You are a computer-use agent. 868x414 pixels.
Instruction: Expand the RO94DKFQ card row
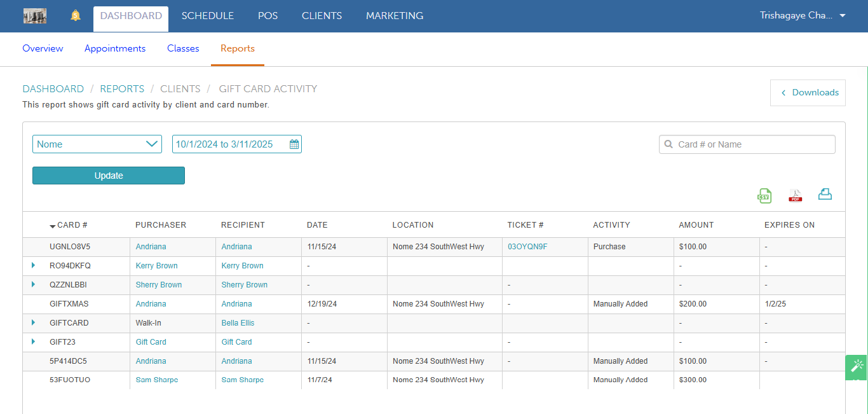click(x=33, y=265)
